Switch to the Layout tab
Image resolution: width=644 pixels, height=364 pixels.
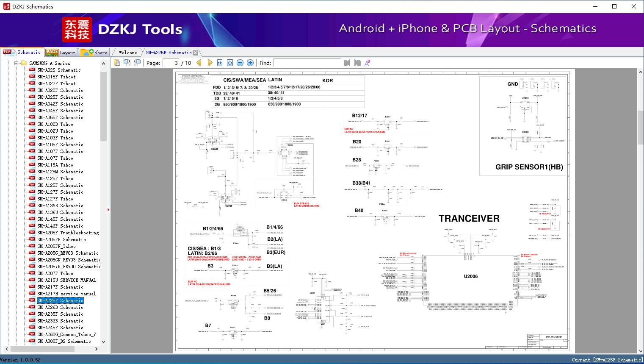pos(61,53)
